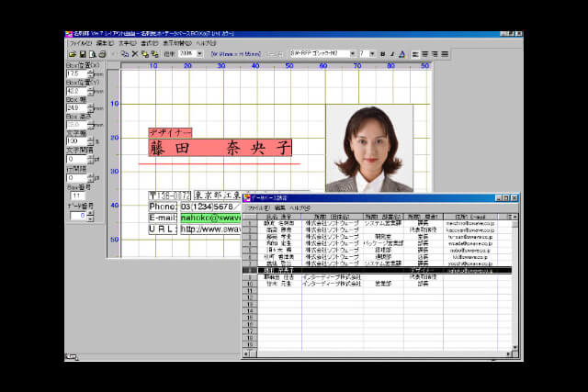Click the 行間隔 value field

(x=76, y=177)
